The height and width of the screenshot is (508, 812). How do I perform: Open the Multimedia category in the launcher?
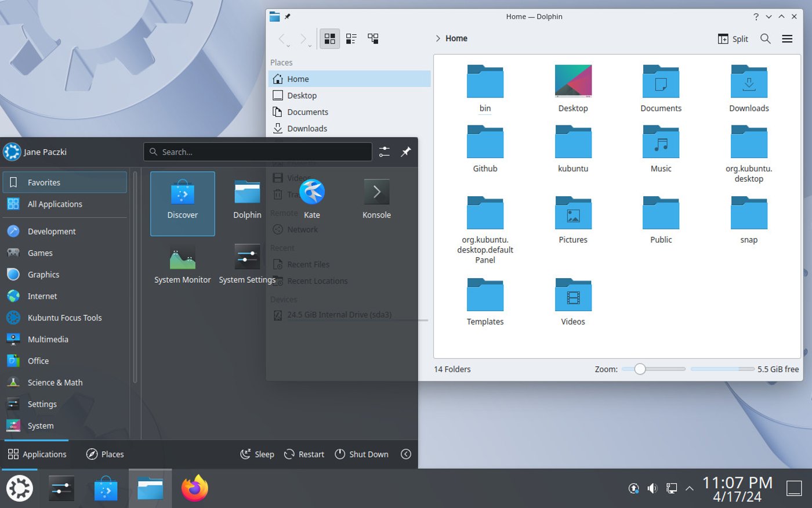click(x=48, y=339)
